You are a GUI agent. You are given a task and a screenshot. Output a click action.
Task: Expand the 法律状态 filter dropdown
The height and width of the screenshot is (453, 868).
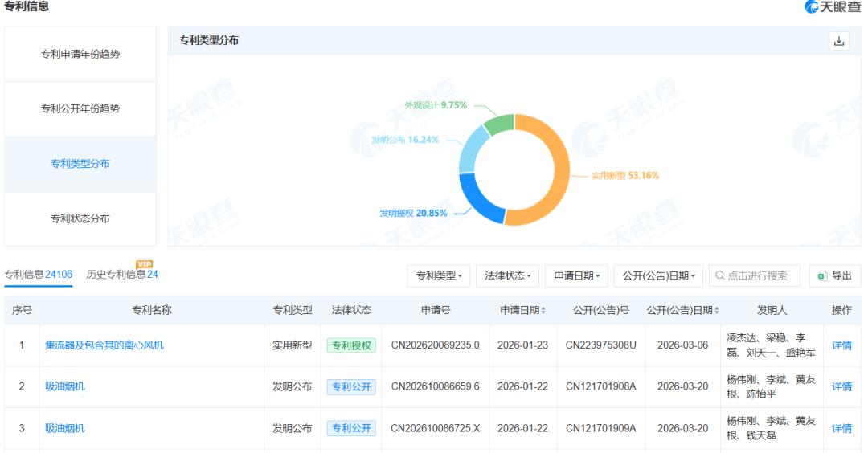click(507, 275)
